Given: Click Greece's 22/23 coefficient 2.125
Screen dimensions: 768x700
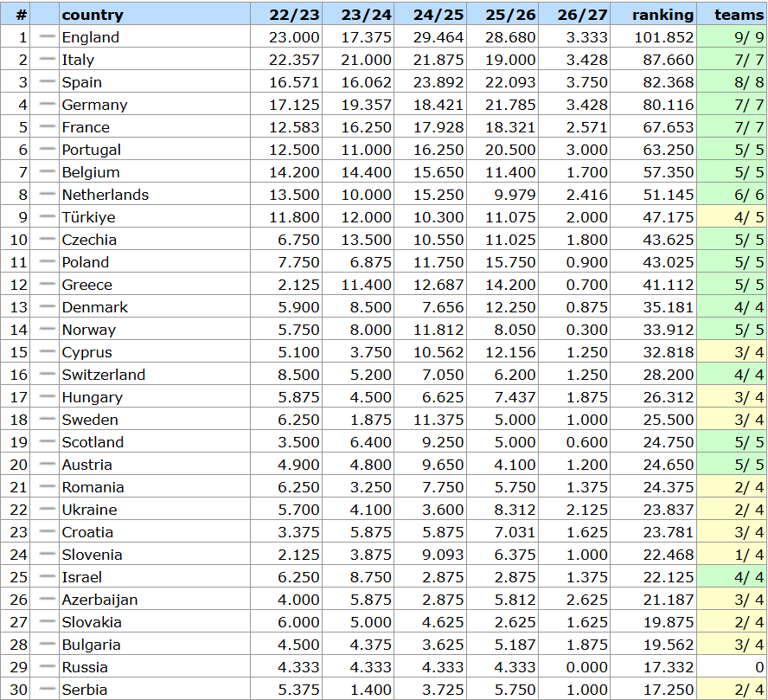Looking at the screenshot, I should [298, 285].
